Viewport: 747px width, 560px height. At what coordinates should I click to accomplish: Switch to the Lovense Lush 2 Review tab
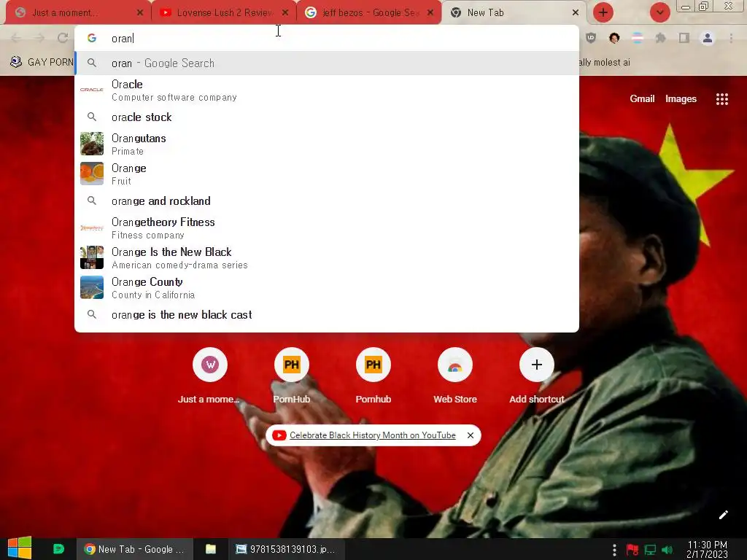click(x=224, y=12)
